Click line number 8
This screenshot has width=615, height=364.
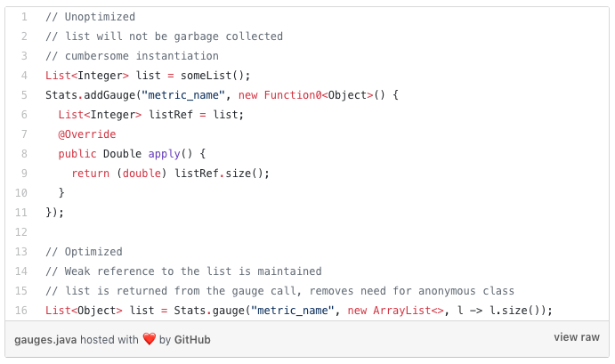pos(23,154)
